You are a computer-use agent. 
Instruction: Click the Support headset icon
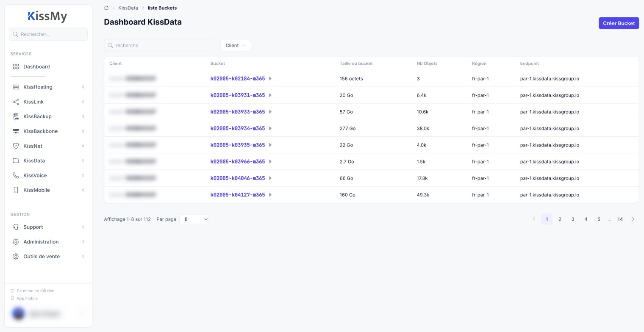16,227
